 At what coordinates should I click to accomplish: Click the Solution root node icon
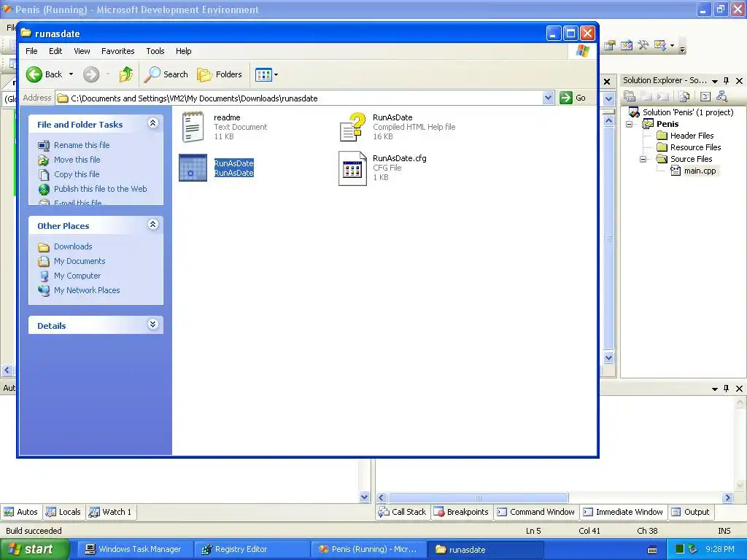click(634, 112)
